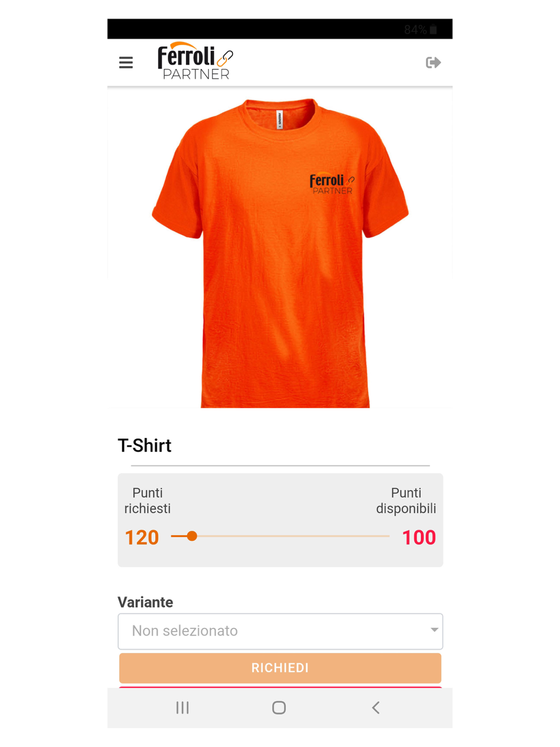Click the dropdown arrow beside Non selezionato

(434, 630)
